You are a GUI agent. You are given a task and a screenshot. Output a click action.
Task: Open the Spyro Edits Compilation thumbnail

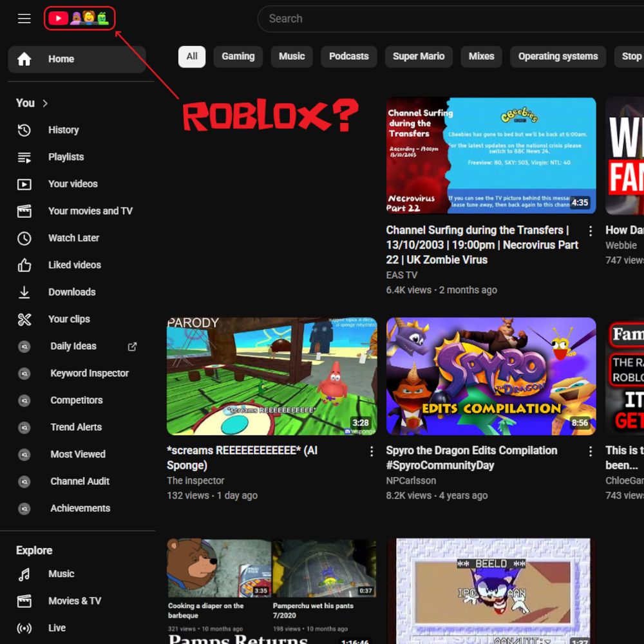pos(491,376)
